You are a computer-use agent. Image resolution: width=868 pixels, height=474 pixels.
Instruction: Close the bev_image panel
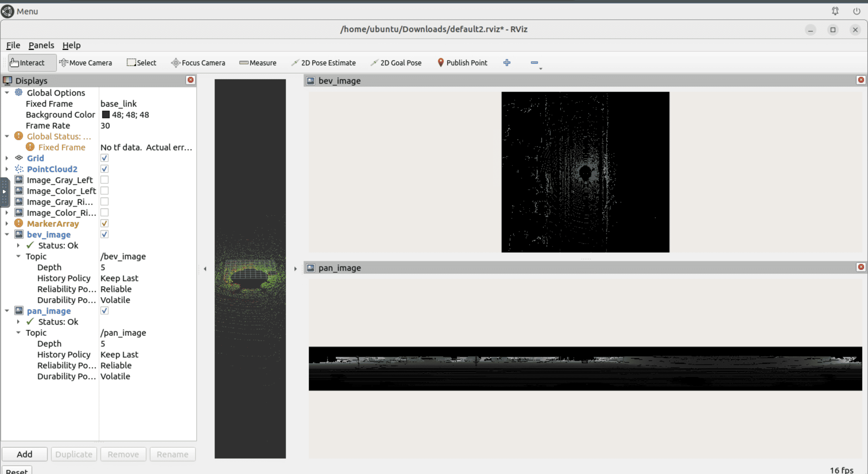coord(861,80)
